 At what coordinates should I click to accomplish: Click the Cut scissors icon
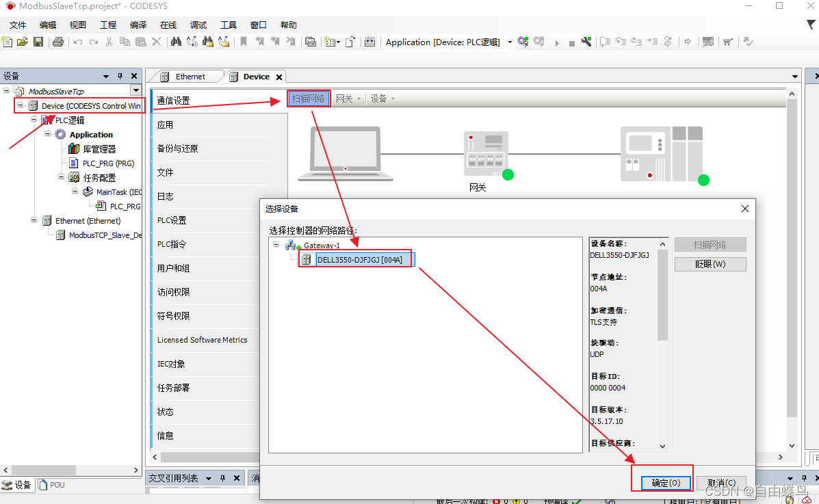[109, 42]
